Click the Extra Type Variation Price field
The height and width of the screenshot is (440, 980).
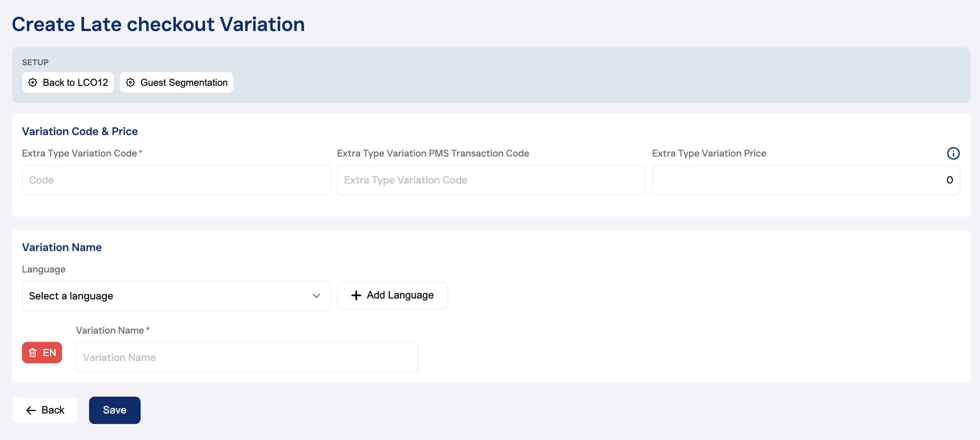806,180
